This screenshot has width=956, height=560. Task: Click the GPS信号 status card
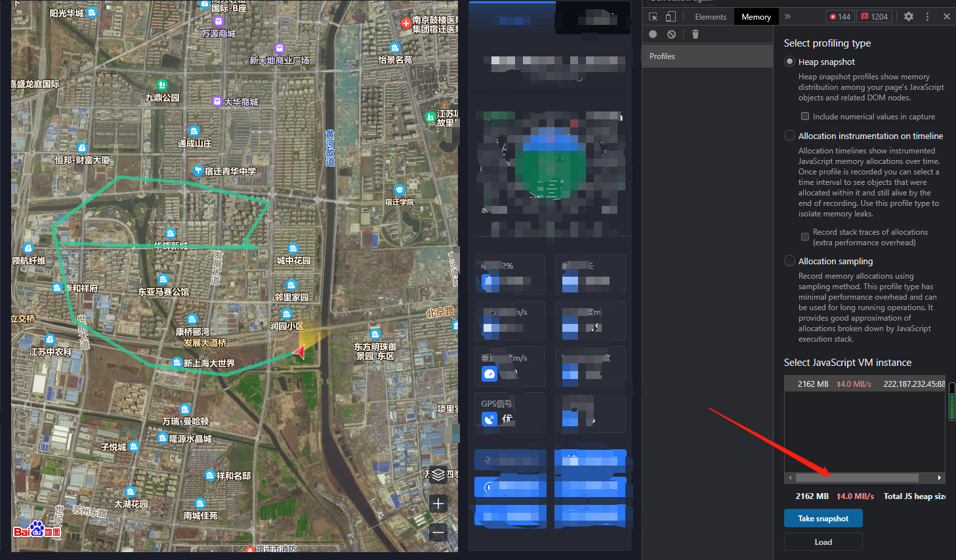pyautogui.click(x=510, y=412)
